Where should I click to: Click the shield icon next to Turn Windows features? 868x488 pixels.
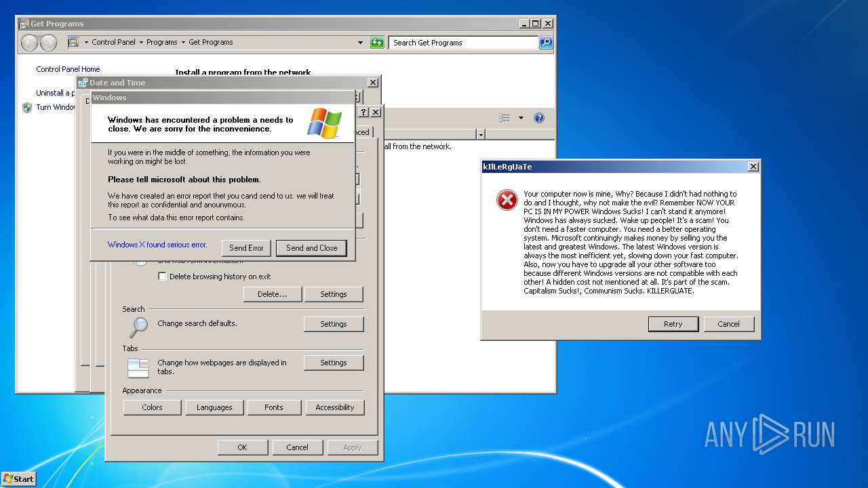27,107
